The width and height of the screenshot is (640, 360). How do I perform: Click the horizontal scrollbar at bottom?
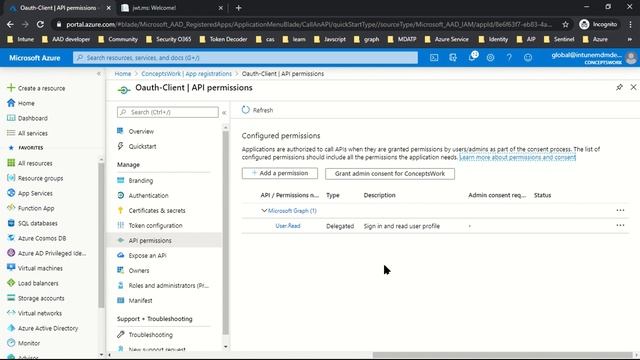pos(502,355)
